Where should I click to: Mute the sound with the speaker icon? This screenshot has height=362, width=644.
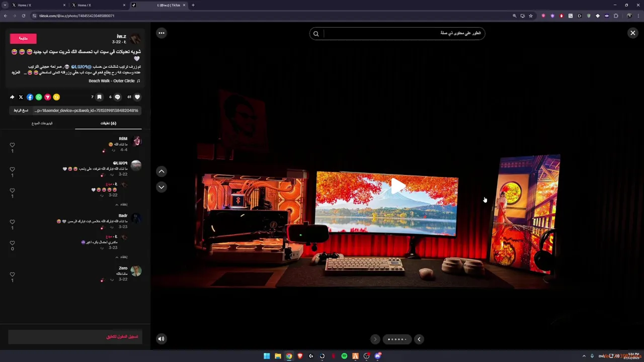161,339
